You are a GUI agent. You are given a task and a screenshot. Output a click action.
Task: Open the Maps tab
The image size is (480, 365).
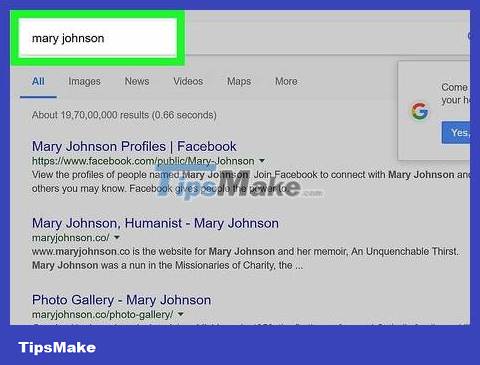point(239,81)
